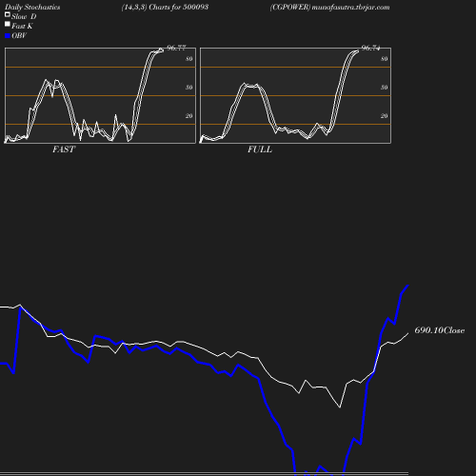Click the 20 axis label on FAST chart
The image size is (476, 476).
point(189,116)
